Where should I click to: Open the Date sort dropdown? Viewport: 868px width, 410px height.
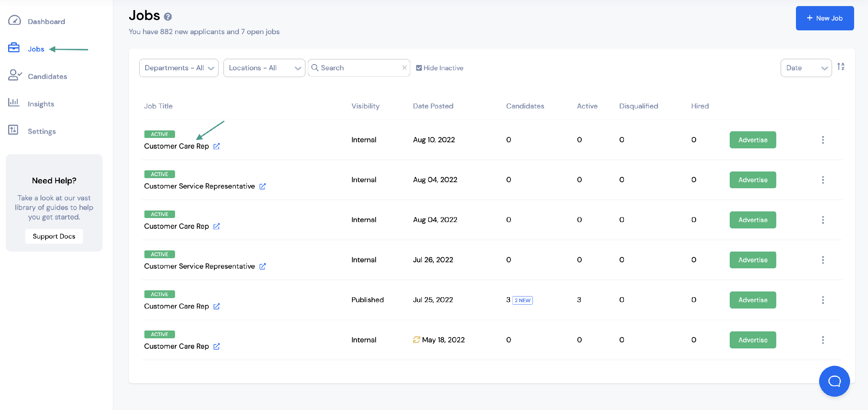click(x=806, y=68)
